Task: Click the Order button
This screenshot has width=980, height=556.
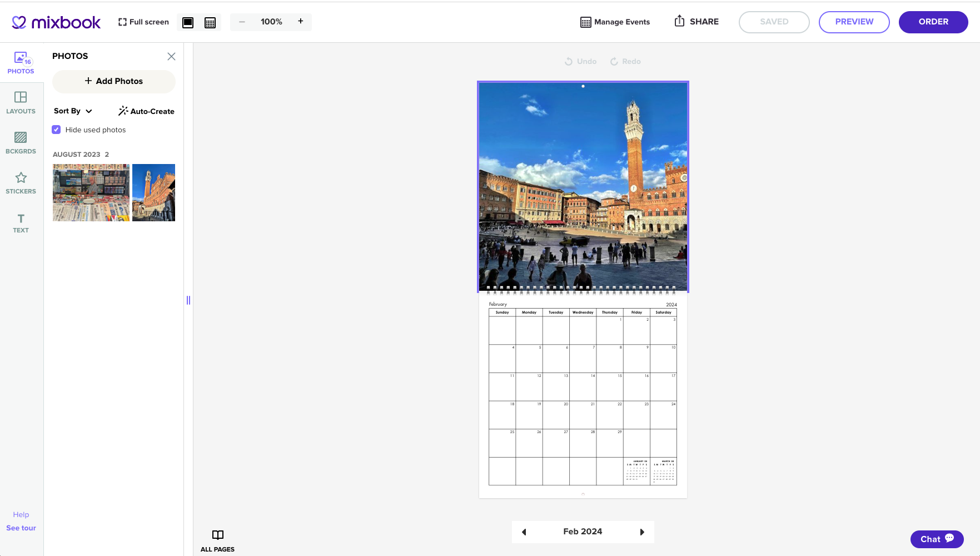Action: (933, 22)
